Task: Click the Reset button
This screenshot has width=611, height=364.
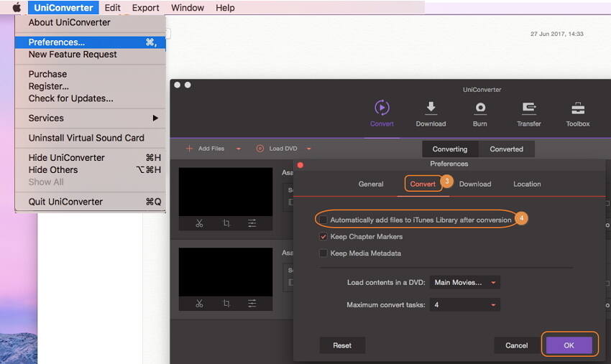Action: [342, 345]
